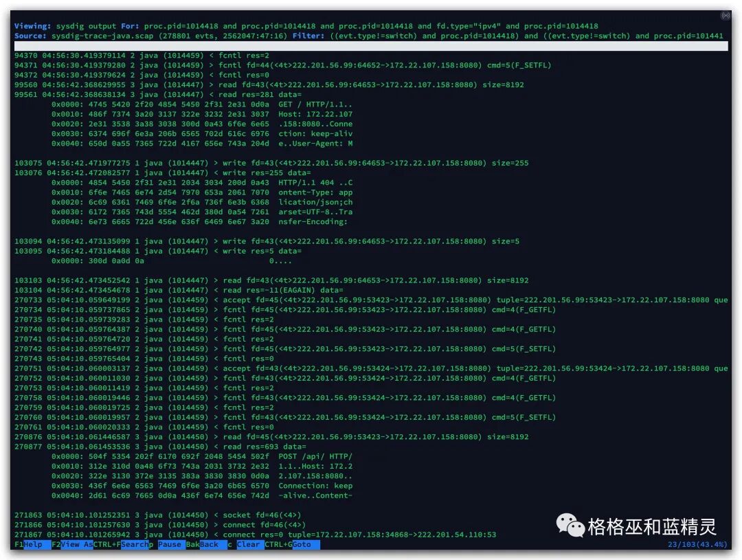Viewport: 742px width, 560px height.
Task: Click the 23/103(43.4%) position indicator
Action: 697,544
